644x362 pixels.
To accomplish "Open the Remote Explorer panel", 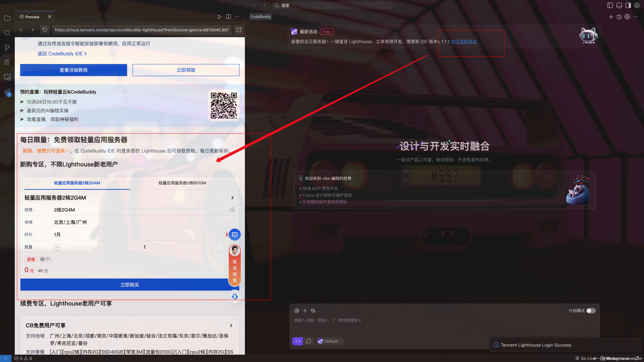I will click(7, 78).
